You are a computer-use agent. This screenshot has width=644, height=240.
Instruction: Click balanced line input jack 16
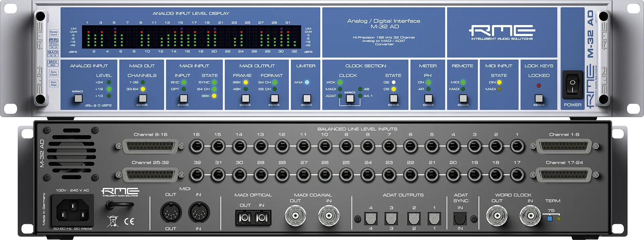(197, 146)
